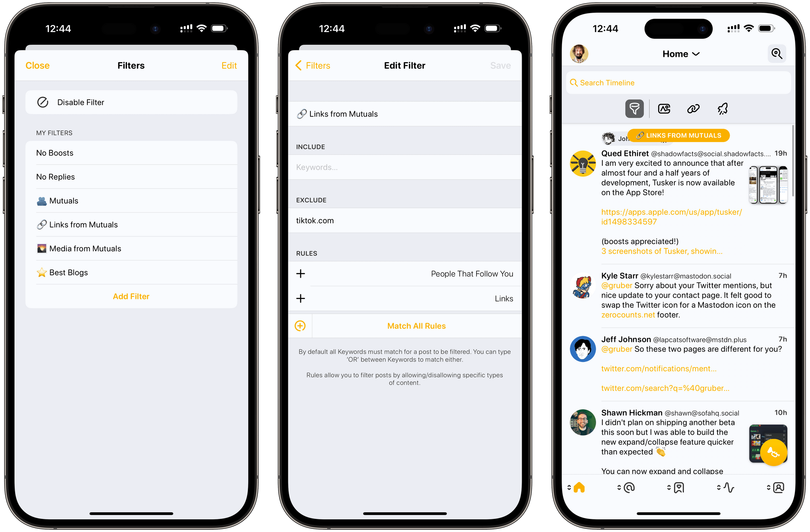
Task: Tap the image/media grid icon in toolbar
Action: (664, 109)
